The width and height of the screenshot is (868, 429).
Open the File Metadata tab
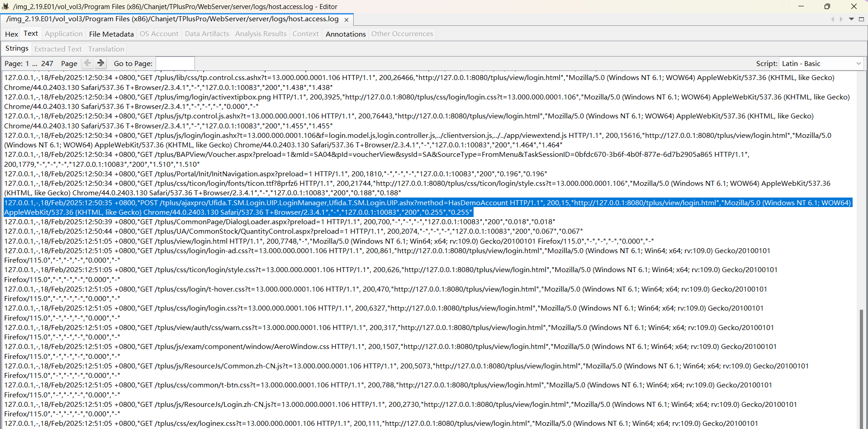pyautogui.click(x=111, y=34)
